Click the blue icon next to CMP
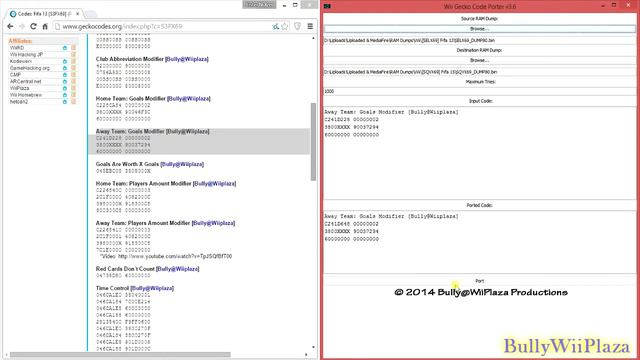Screen dimensions: 640x360 pyautogui.click(x=64, y=75)
